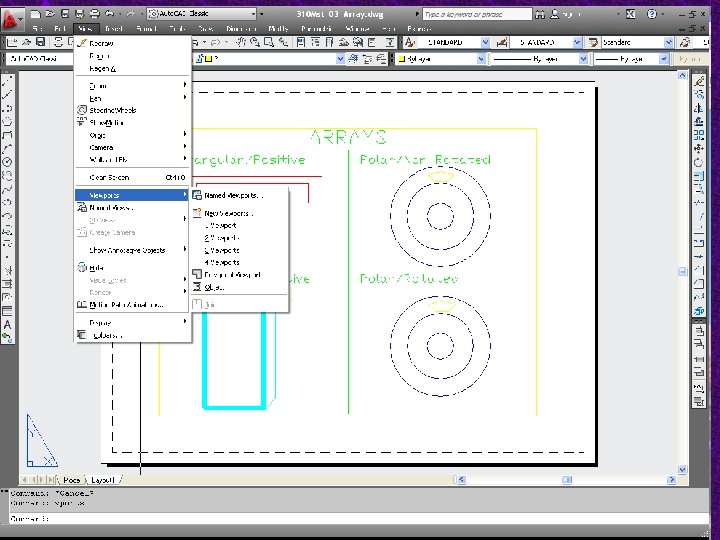Viewport: 720px width, 540px height.
Task: Switch to the Layout1 tab
Action: [103, 480]
